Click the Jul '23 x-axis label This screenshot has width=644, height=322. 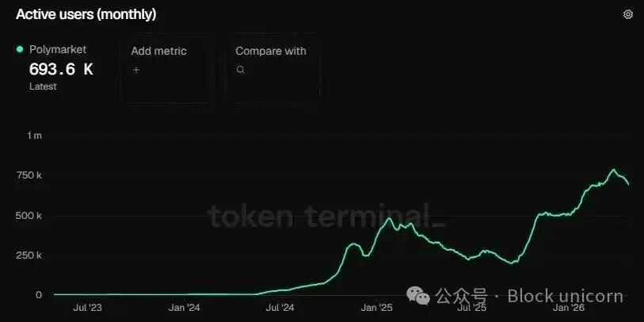pyautogui.click(x=86, y=308)
